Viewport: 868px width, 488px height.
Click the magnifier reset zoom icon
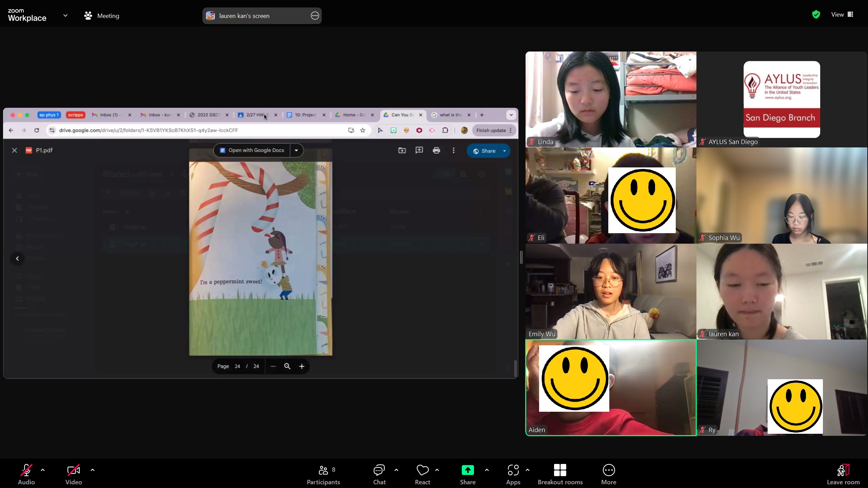[287, 366]
